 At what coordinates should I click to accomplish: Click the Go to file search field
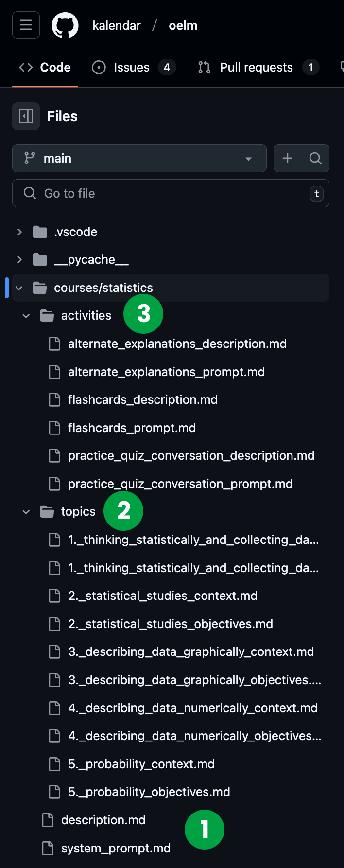[170, 193]
